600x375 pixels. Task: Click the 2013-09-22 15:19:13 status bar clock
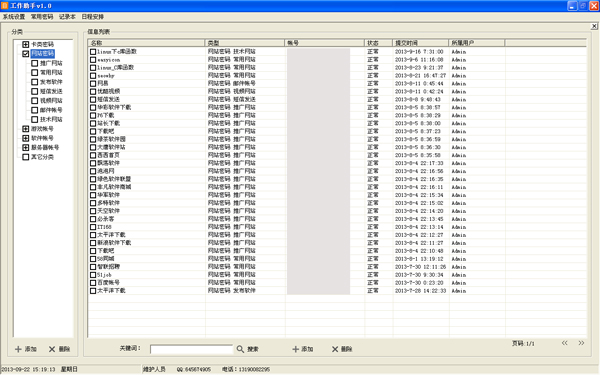coord(28,369)
